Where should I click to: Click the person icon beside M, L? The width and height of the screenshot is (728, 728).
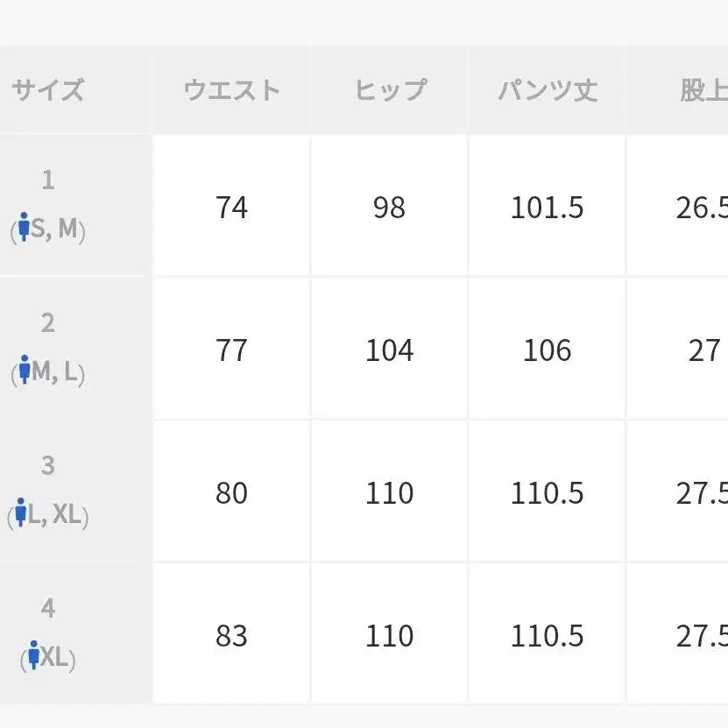pos(25,370)
